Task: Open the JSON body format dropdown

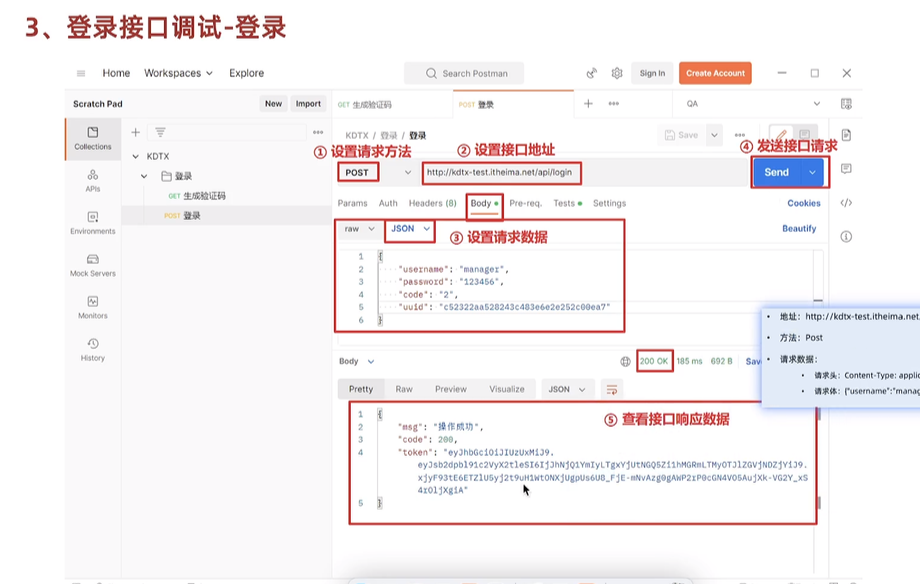Action: [x=410, y=229]
